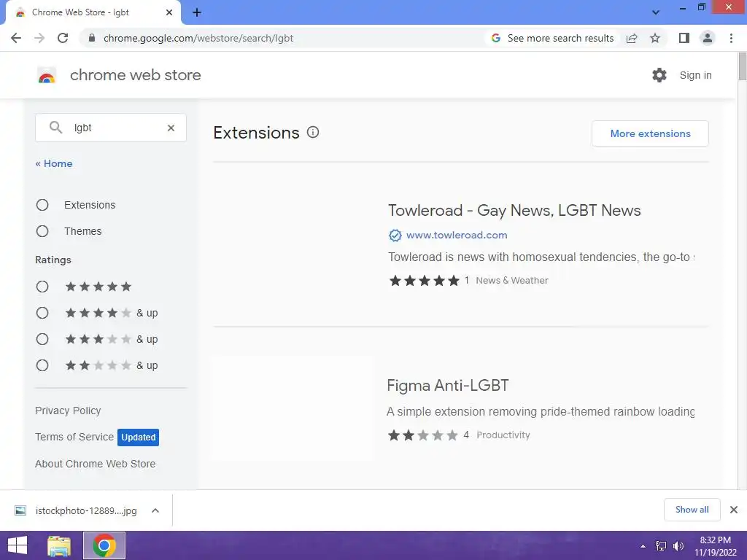Click the Google 'See more search results' chip
Screen dimensions: 747x560
tap(553, 38)
